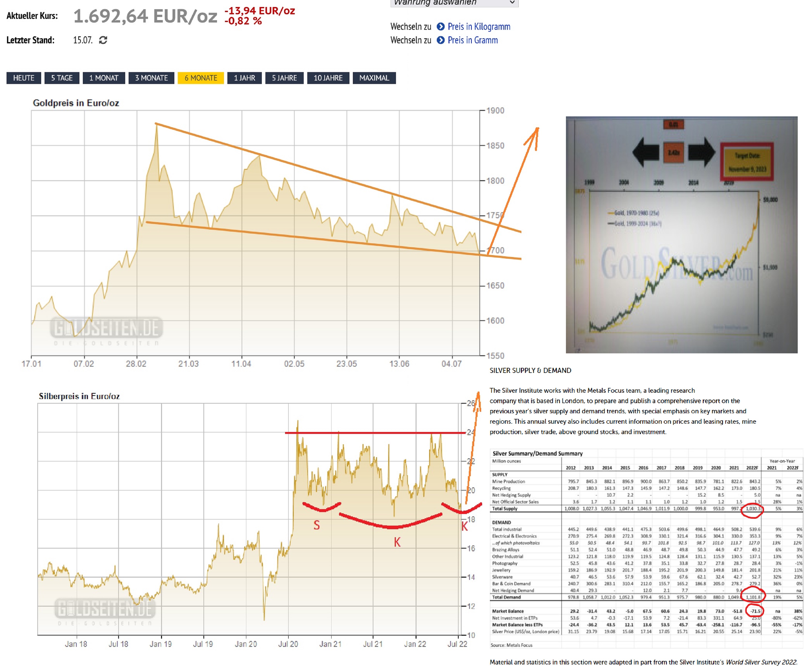Open the Preis in Kilogramm link
Viewport: 812px width, 672px height.
pyautogui.click(x=479, y=27)
